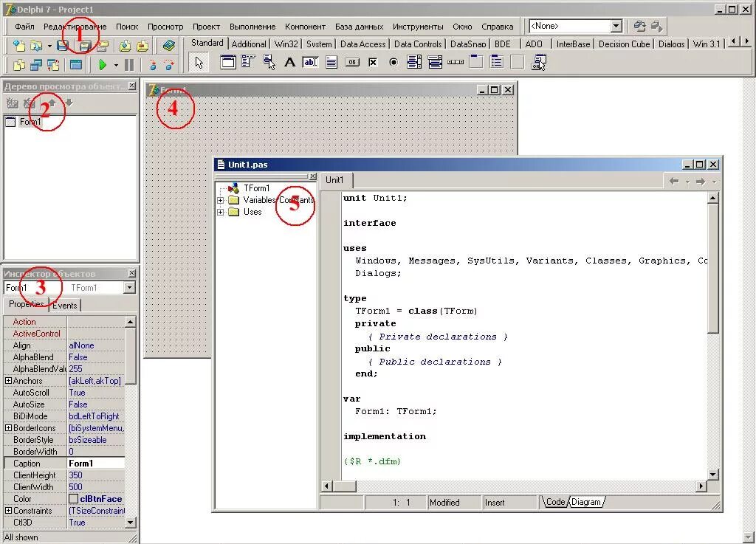Click the Trace Into debug icon

pyautogui.click(x=152, y=64)
